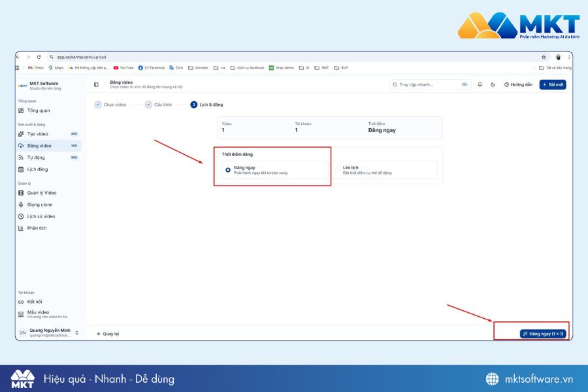This screenshot has height=392, width=588.
Task: Open the Tất cả dấu trang folder
Action: coord(555,68)
